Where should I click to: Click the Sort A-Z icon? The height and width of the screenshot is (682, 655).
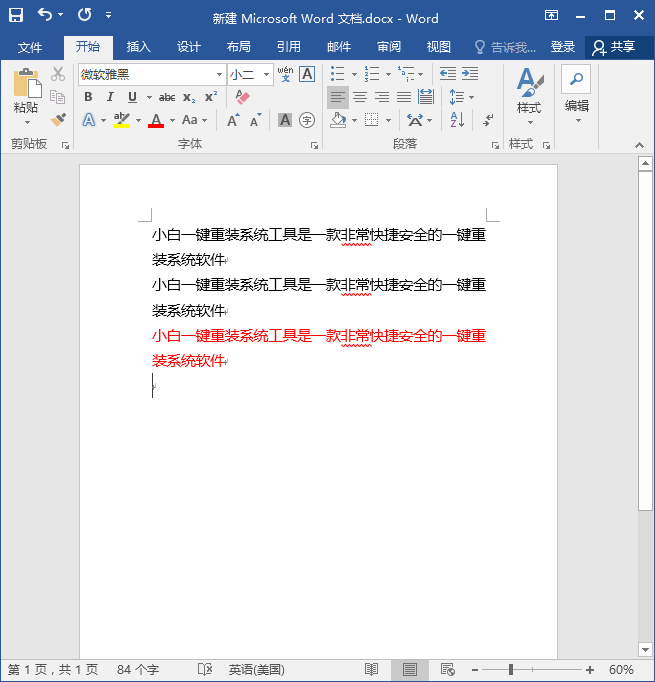(x=457, y=120)
